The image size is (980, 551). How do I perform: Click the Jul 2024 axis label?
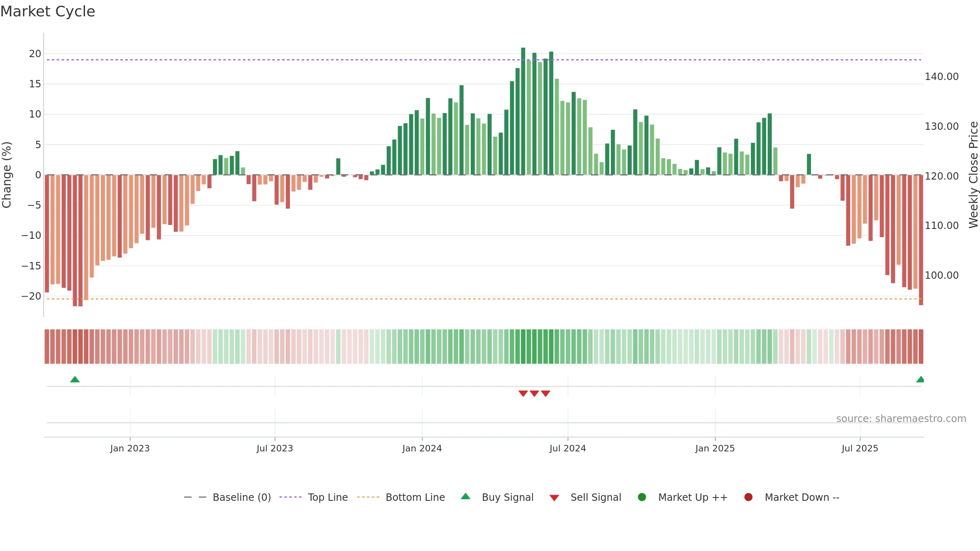[x=568, y=449]
